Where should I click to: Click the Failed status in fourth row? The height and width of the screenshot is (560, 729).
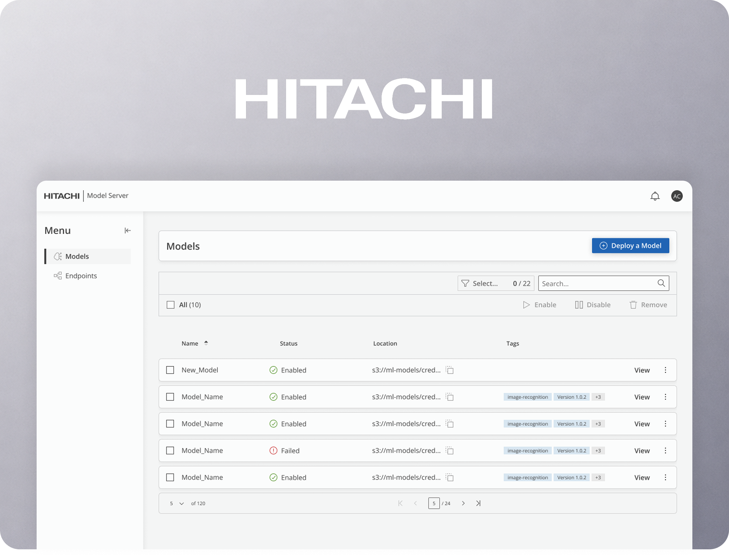[285, 451]
